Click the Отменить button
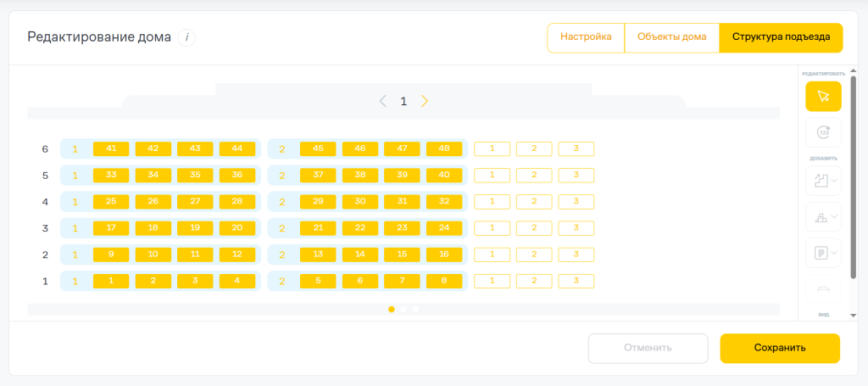Image resolution: width=868 pixels, height=386 pixels. click(x=648, y=349)
